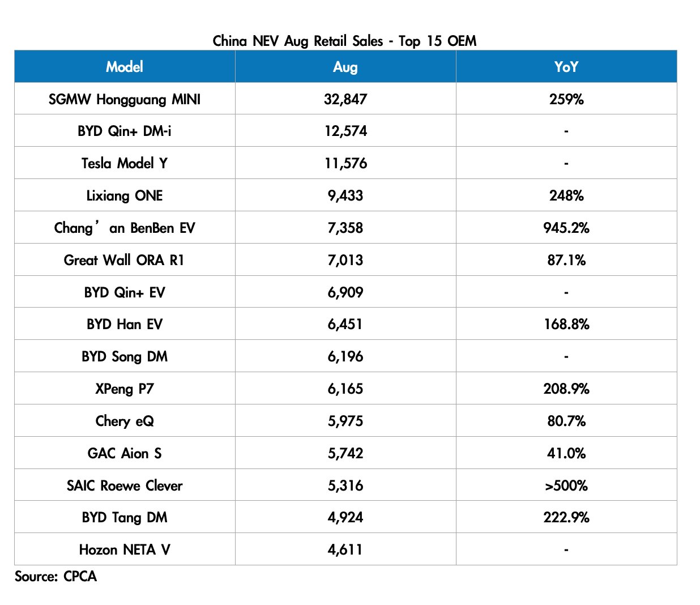
Task: Click the Source: CPCA footnote text
Action: [x=56, y=576]
